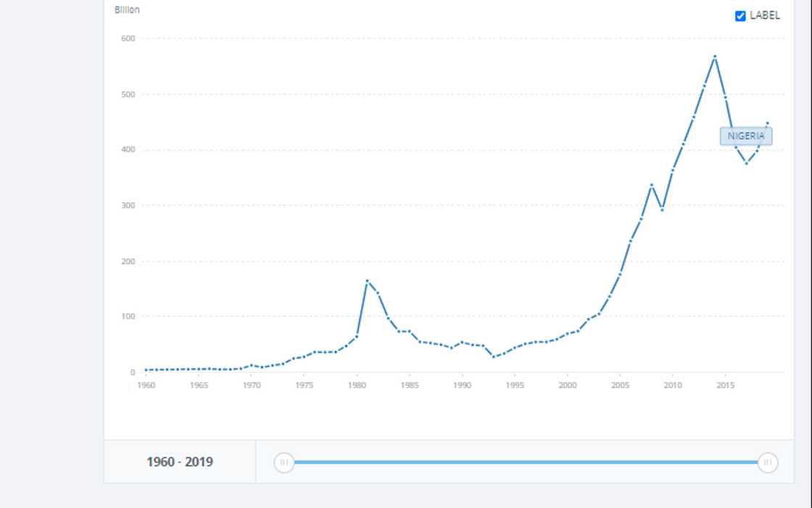The height and width of the screenshot is (508, 812).
Task: Uncheck the LABEL checkbox
Action: click(740, 16)
